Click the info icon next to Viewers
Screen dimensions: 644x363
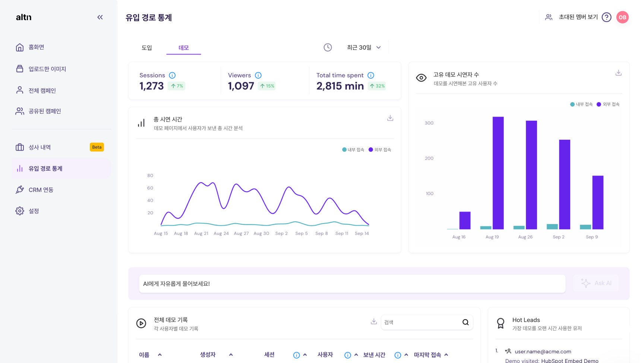coord(258,75)
